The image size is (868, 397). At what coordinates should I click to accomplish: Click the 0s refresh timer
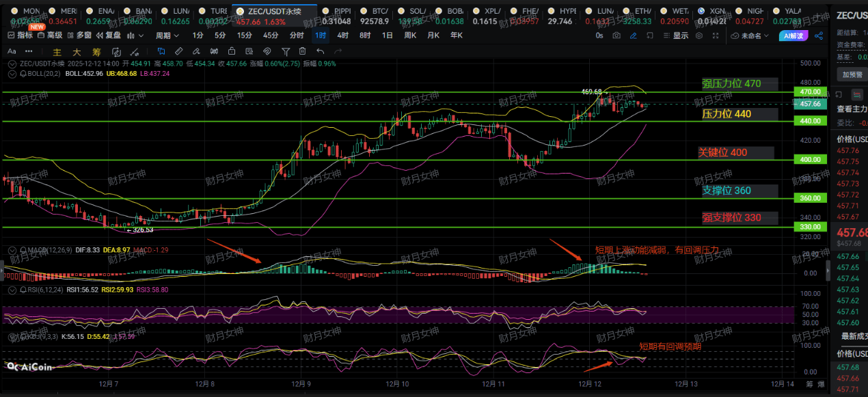click(x=599, y=36)
